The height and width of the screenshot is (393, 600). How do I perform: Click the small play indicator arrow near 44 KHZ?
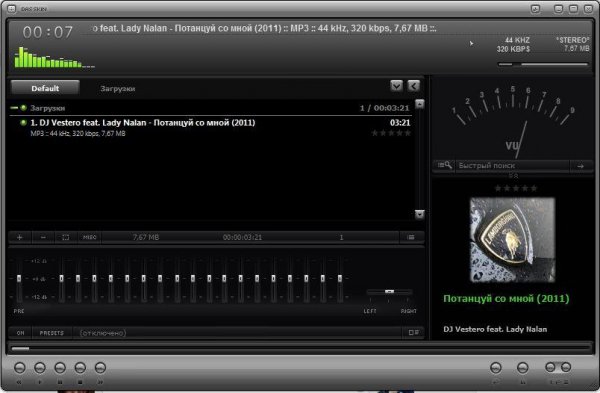[x=471, y=44]
